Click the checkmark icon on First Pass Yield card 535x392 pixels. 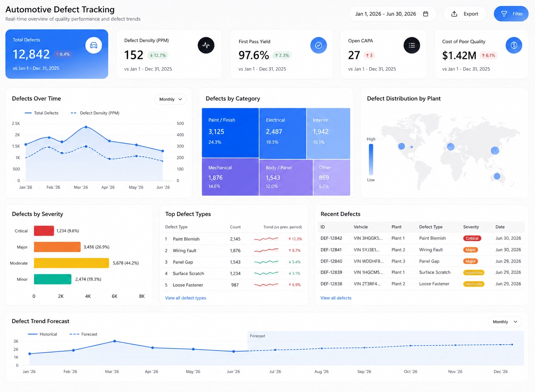pyautogui.click(x=318, y=45)
